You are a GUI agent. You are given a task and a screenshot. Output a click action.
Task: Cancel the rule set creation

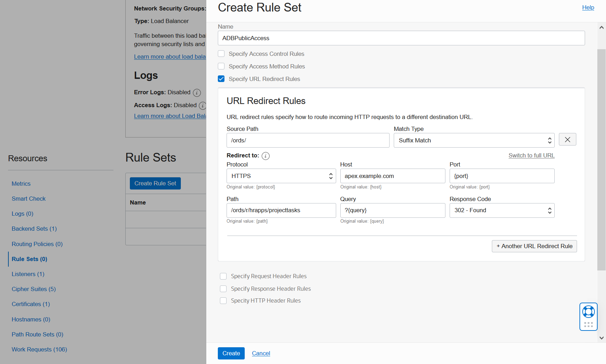pyautogui.click(x=261, y=353)
